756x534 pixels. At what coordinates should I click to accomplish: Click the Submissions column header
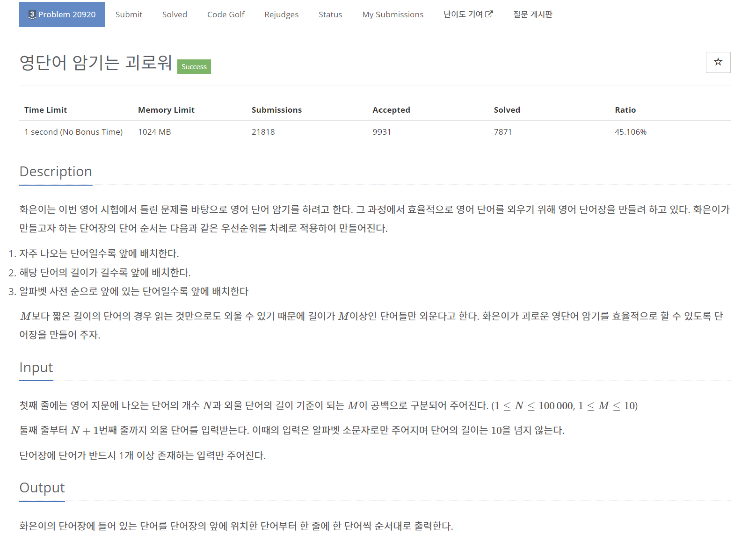(276, 110)
